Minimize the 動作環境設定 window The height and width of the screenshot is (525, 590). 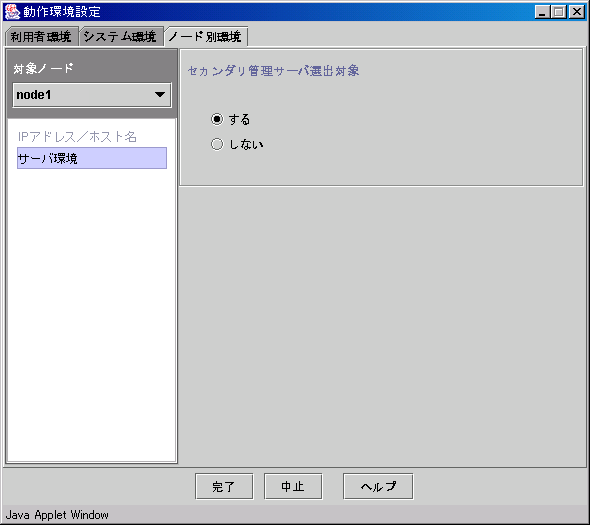542,12
